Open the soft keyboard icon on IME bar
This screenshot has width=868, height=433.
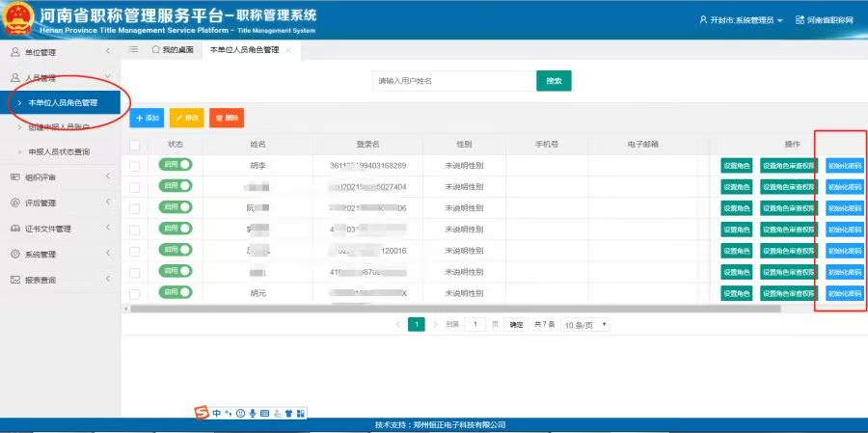pyautogui.click(x=264, y=413)
